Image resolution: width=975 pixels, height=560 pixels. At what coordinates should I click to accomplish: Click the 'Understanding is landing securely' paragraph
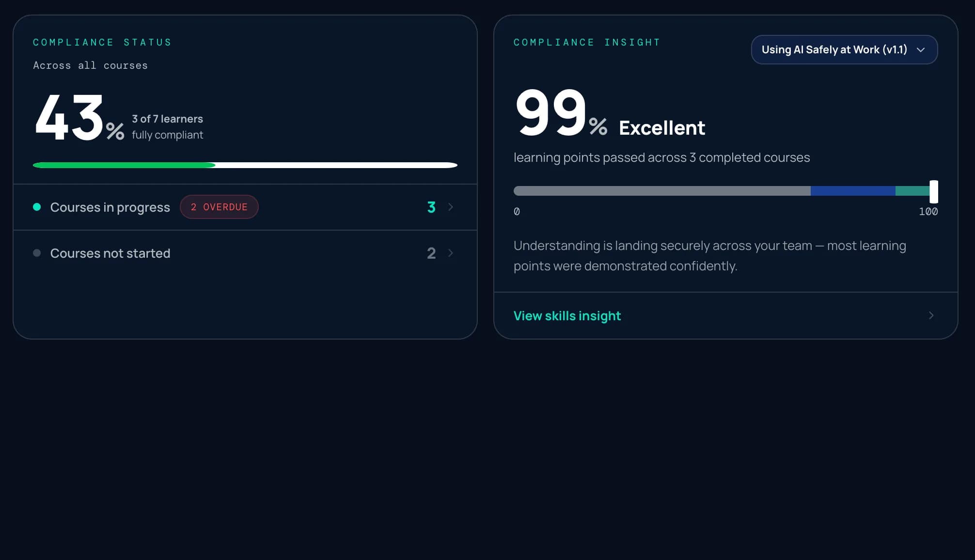(x=710, y=256)
